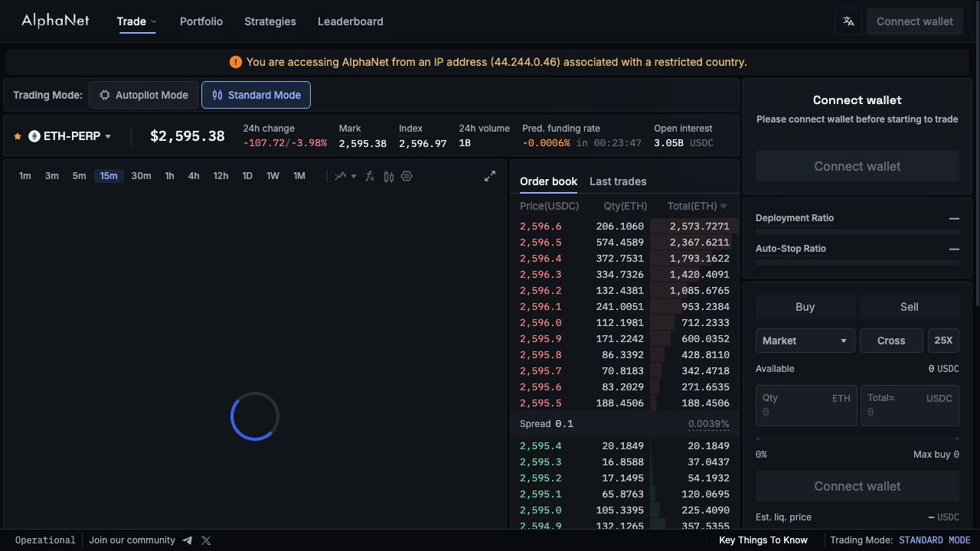Viewport: 980px width, 551px height.
Task: Open the X (Twitter) community icon
Action: (x=206, y=540)
